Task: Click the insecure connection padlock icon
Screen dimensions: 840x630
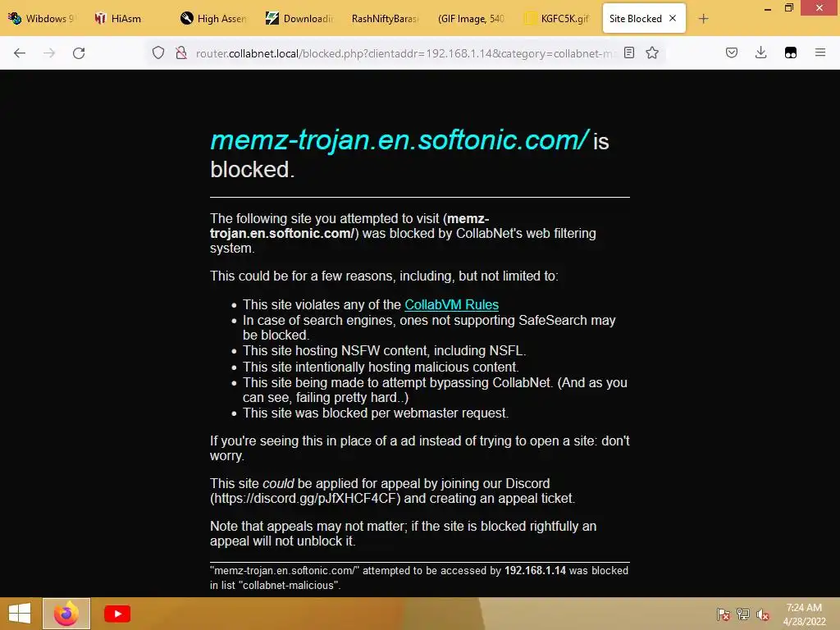Action: point(181,52)
